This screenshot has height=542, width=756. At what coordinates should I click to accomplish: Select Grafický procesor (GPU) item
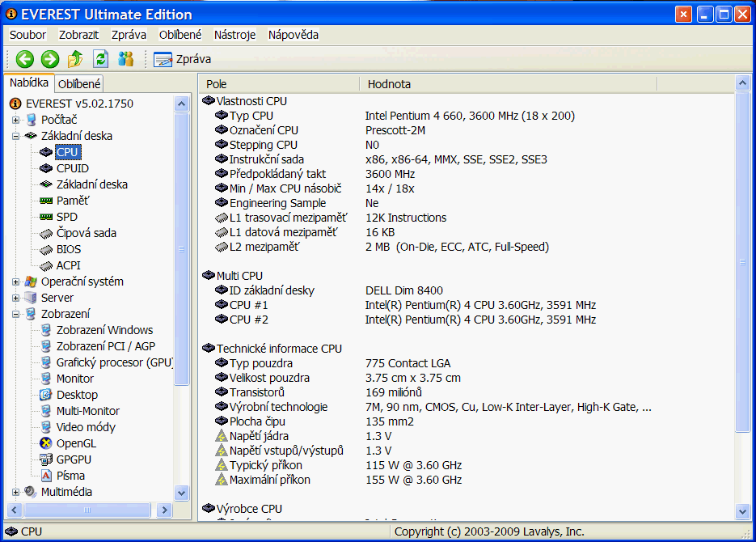click(x=114, y=362)
